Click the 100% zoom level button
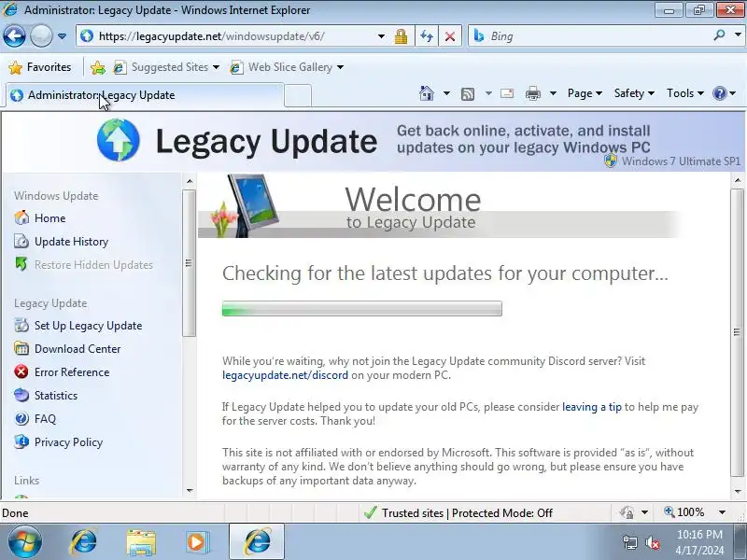 pyautogui.click(x=684, y=512)
